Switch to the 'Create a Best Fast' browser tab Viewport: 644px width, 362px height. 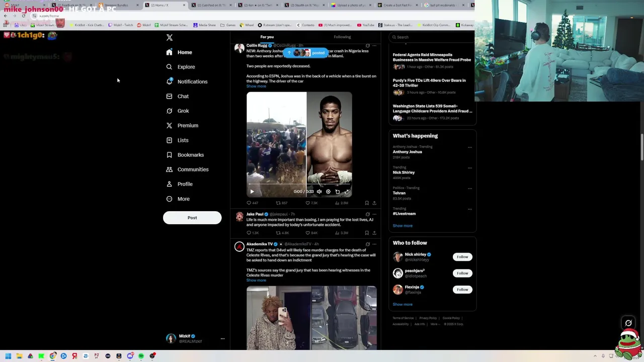pyautogui.click(x=397, y=5)
